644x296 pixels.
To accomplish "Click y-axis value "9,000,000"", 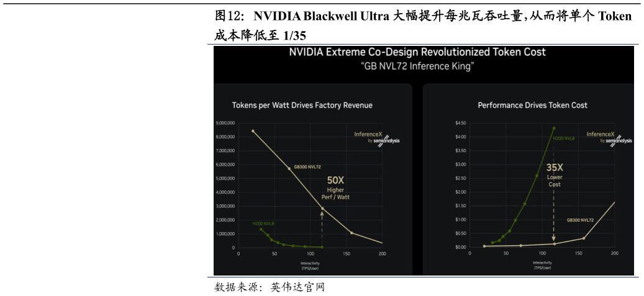I will coord(225,123).
